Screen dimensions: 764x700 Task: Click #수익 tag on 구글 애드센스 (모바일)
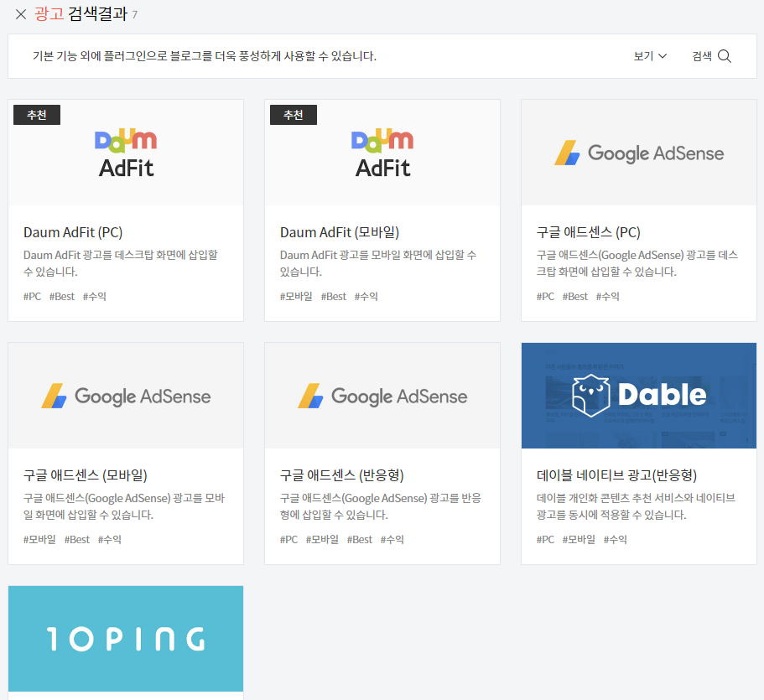tap(110, 539)
